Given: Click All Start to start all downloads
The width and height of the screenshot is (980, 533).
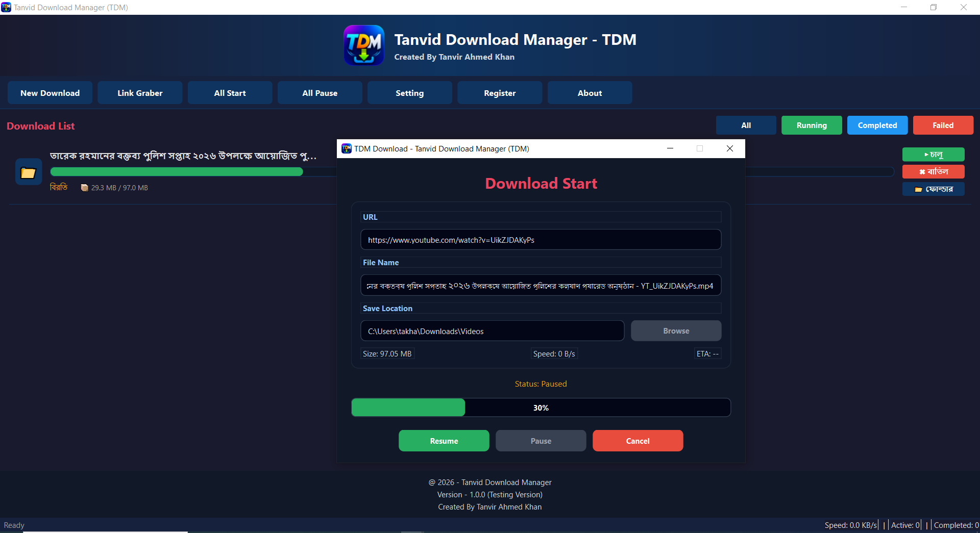Looking at the screenshot, I should [230, 93].
